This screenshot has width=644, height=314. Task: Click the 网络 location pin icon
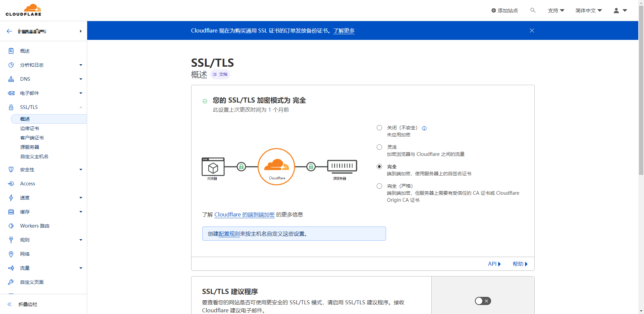point(11,254)
